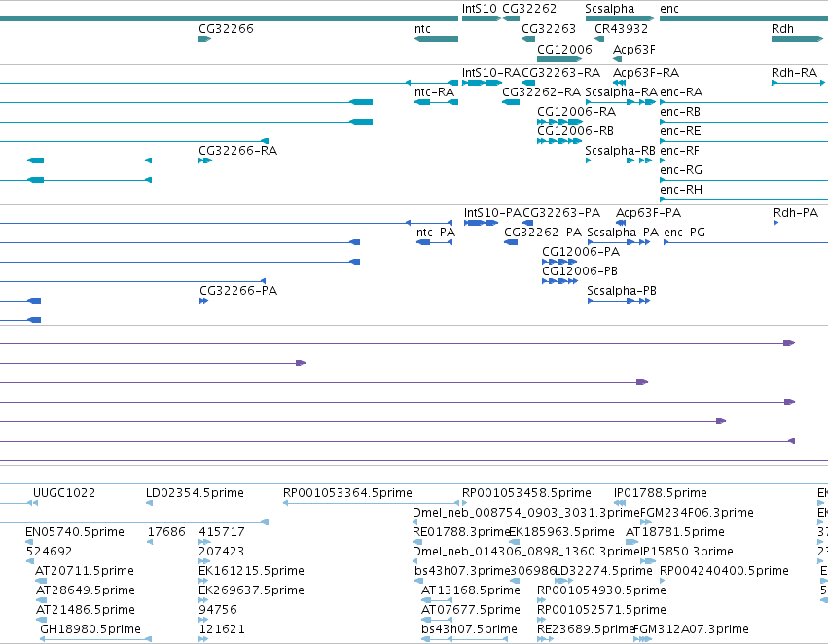Select the IntS10 gene label

480,9
